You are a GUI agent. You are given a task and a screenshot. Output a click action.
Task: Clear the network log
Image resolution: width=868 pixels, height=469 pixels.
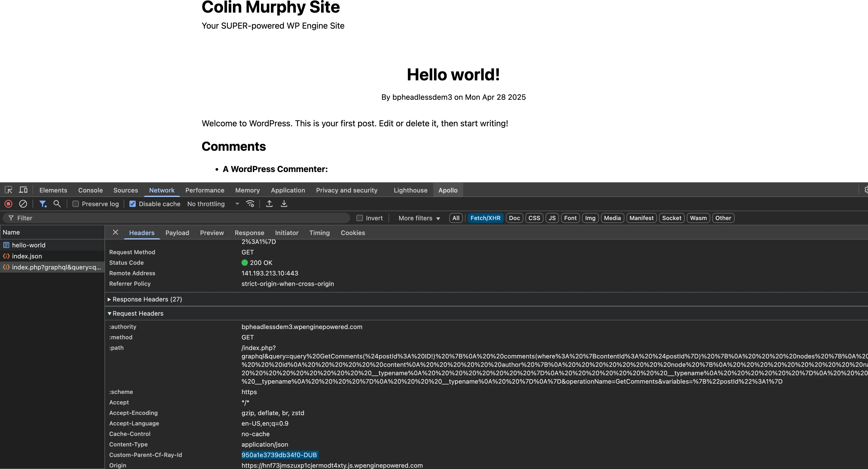tap(23, 204)
